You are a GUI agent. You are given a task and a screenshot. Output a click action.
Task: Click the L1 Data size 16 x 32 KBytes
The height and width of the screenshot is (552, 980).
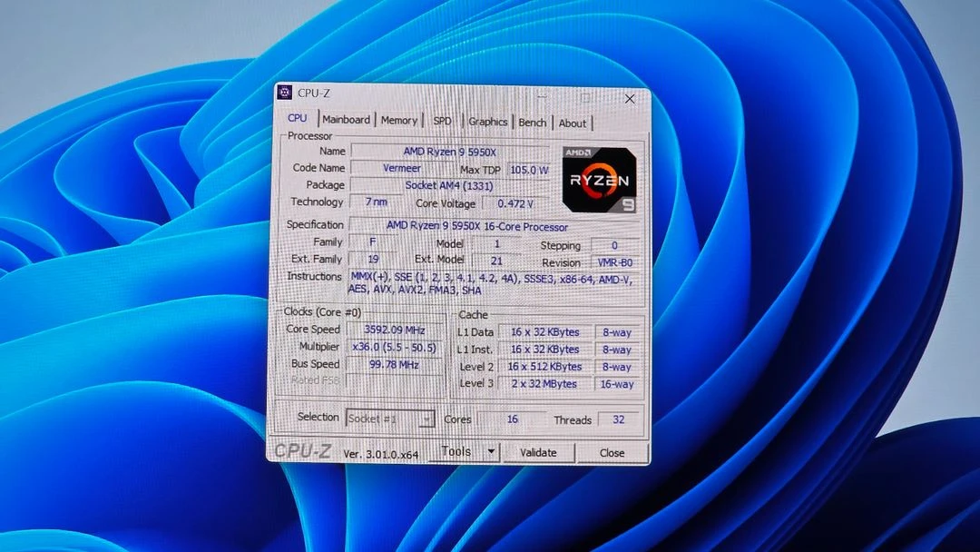click(545, 332)
